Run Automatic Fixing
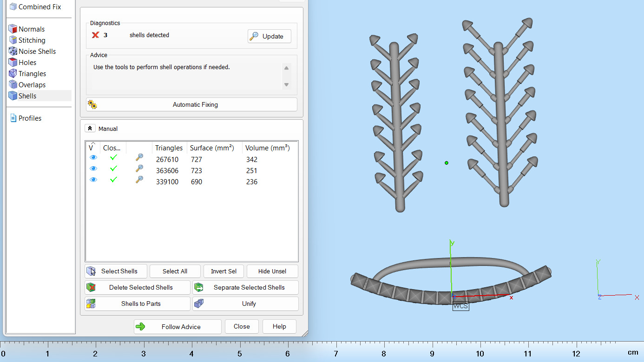Screen dimensions: 644x362 191,104
